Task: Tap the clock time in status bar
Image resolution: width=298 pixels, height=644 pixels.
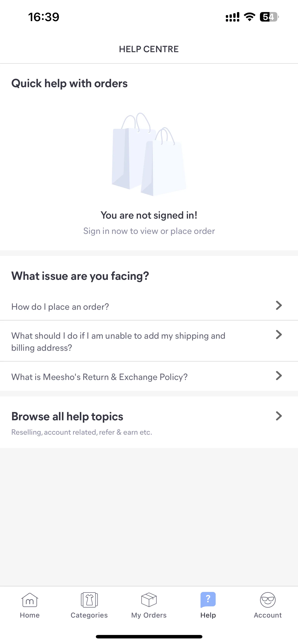Action: [x=44, y=17]
